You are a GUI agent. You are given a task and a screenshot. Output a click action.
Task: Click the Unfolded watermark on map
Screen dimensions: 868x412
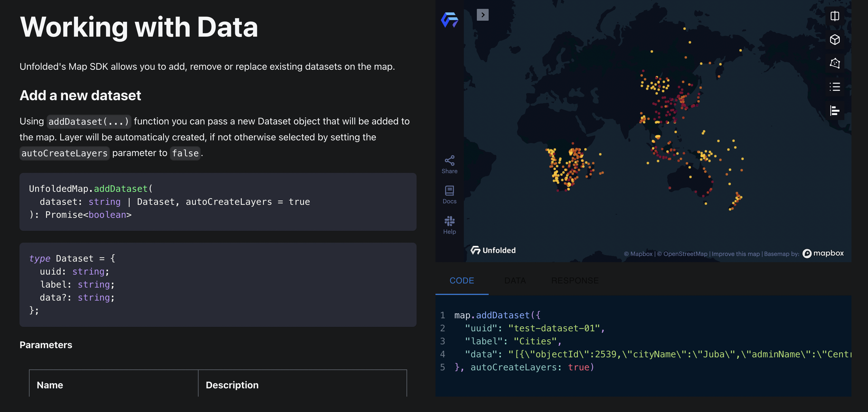click(x=493, y=250)
